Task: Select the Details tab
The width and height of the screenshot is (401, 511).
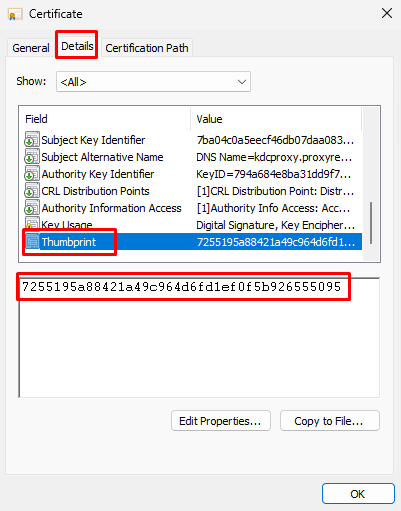Action: tap(77, 46)
